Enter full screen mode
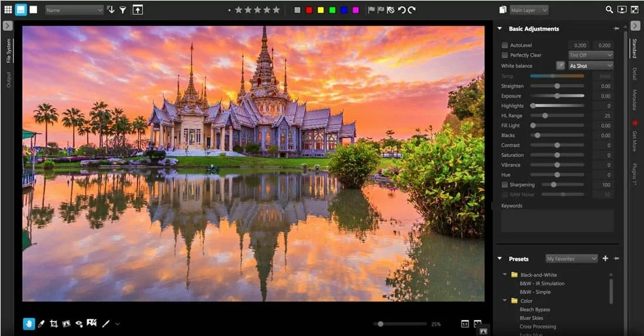The height and width of the screenshot is (336, 644). (x=635, y=9)
